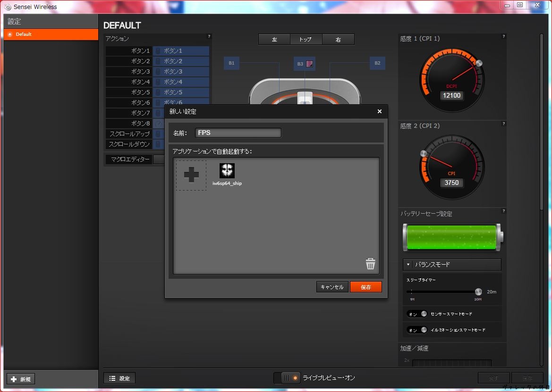Click the 20m sleep timer value
The image size is (552, 392).
pos(492,292)
